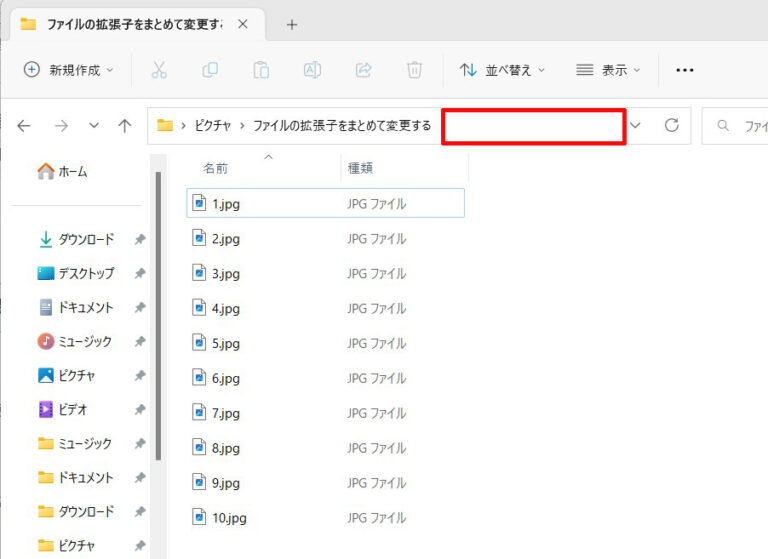Sort files by 名前 column header
Viewport: 768px width, 559px height.
[x=215, y=169]
